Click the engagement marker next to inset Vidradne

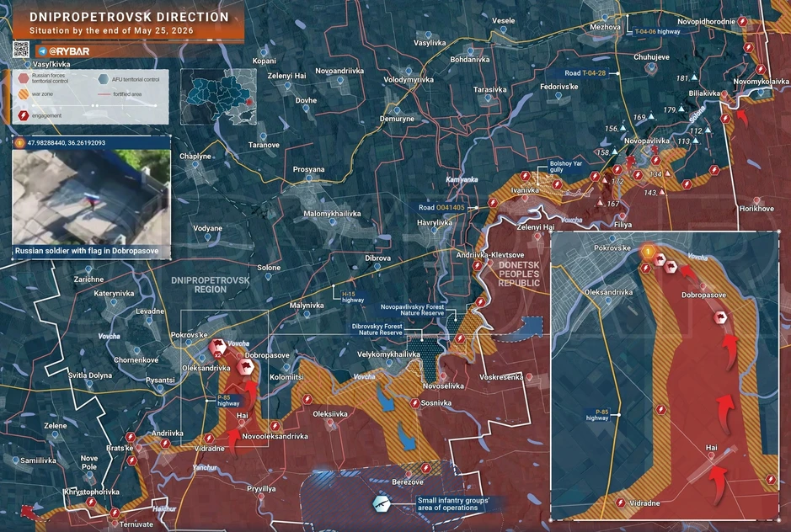621,503
